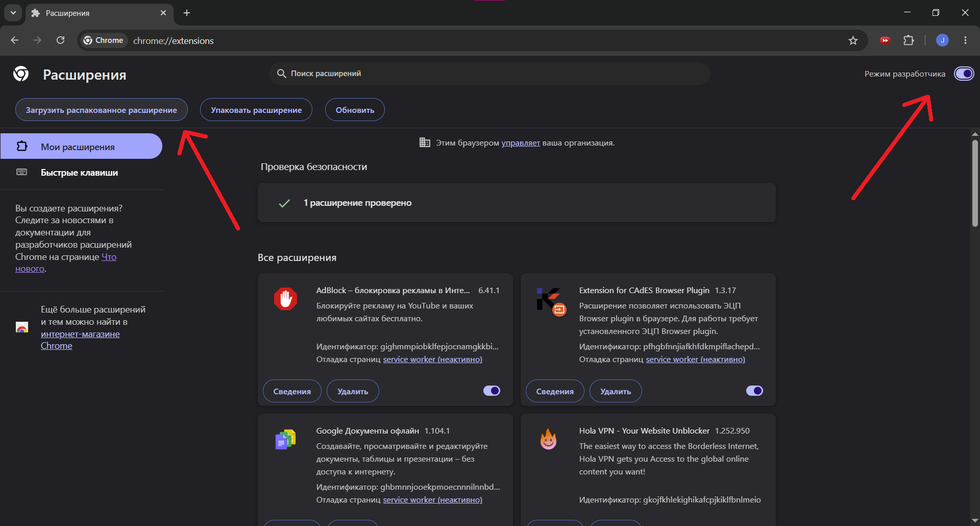Open Chrome three-dot menu
Image resolution: width=980 pixels, height=526 pixels.
pyautogui.click(x=965, y=40)
